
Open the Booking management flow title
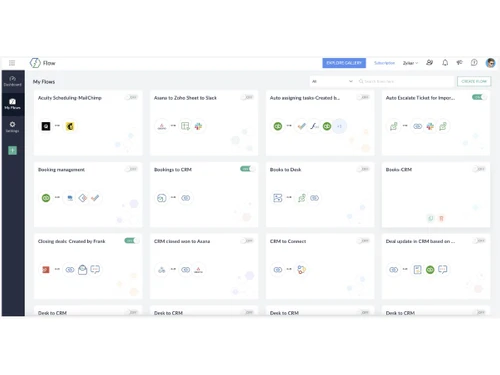(61, 170)
